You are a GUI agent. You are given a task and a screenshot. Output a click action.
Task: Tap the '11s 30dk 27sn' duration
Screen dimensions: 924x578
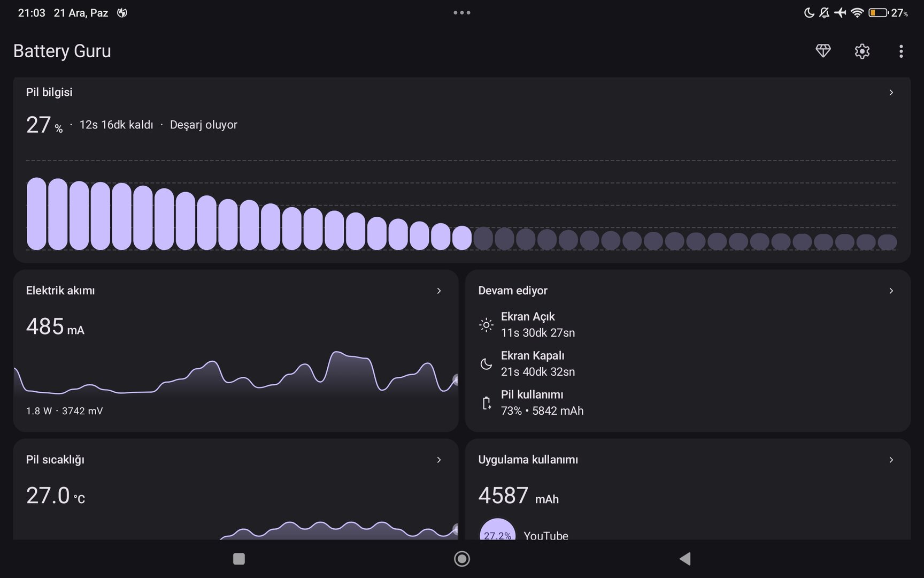coord(538,333)
